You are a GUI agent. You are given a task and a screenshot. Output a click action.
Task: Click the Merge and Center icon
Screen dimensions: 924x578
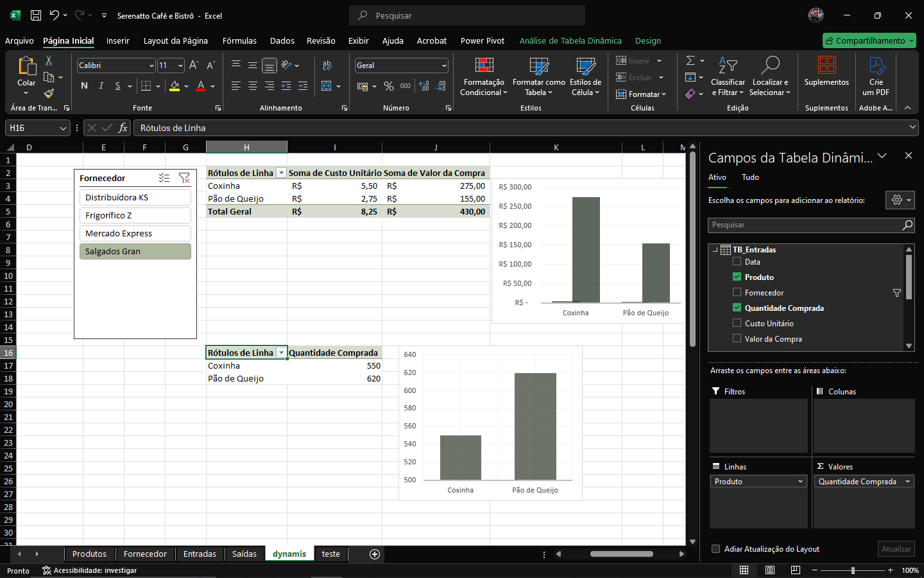tap(327, 85)
